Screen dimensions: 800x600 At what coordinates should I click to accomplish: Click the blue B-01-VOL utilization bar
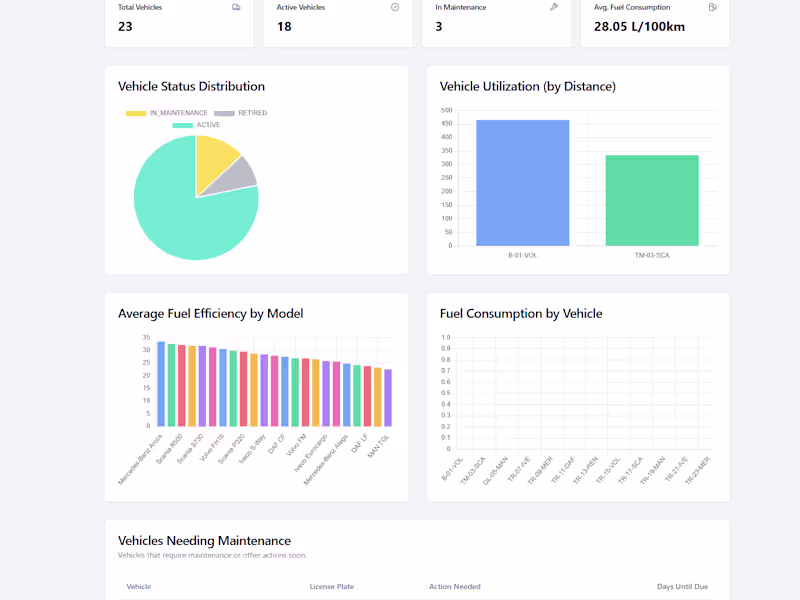coord(522,183)
